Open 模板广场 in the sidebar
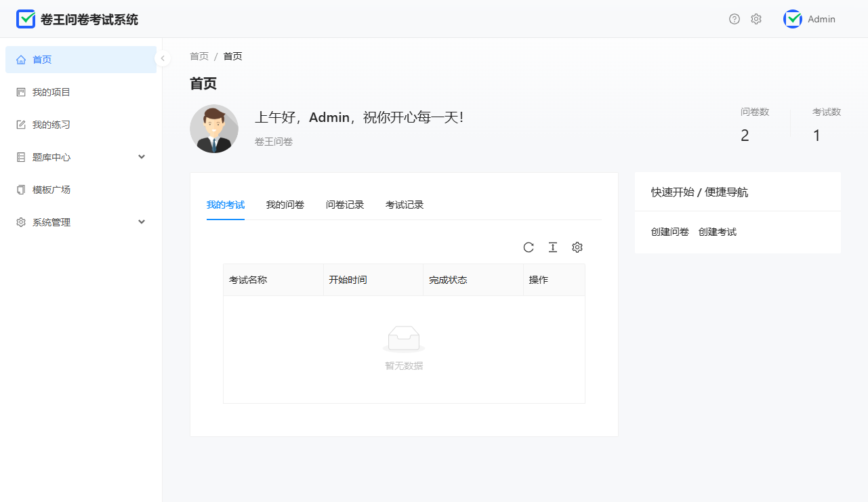868x502 pixels. pyautogui.click(x=81, y=190)
